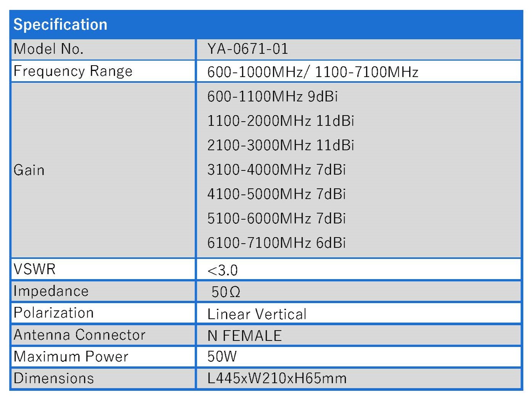This screenshot has width=532, height=403.
Task: Click the 1100-2000MHz 11dBi gain line
Action: click(281, 121)
